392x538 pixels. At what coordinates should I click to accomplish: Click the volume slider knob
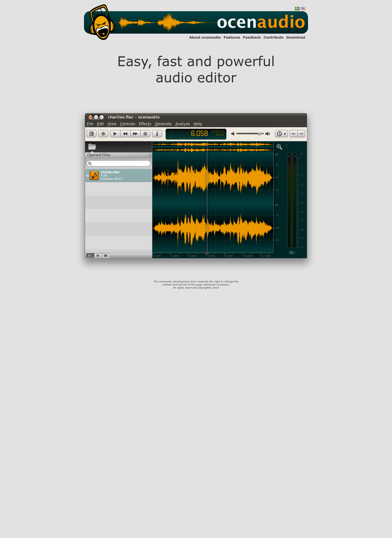[259, 134]
